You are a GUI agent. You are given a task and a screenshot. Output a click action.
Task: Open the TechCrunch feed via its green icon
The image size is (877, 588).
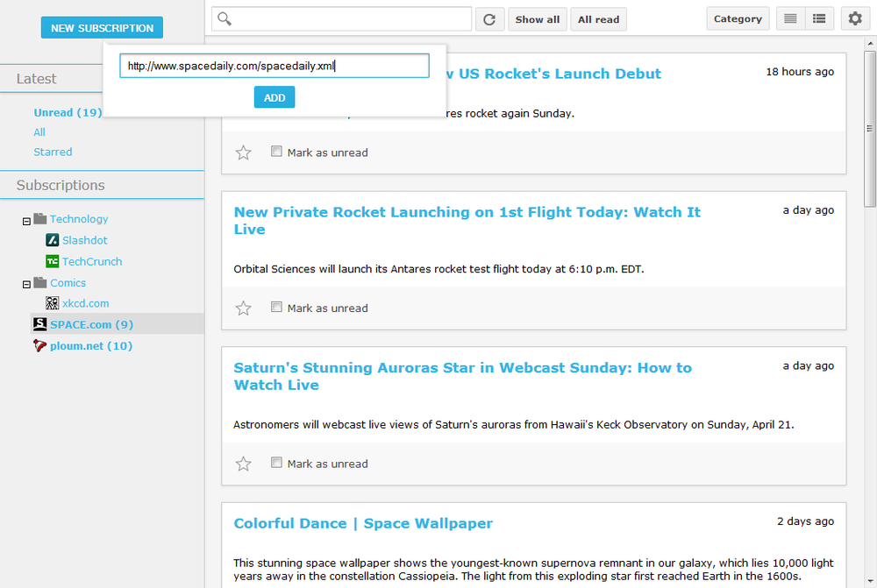[53, 261]
